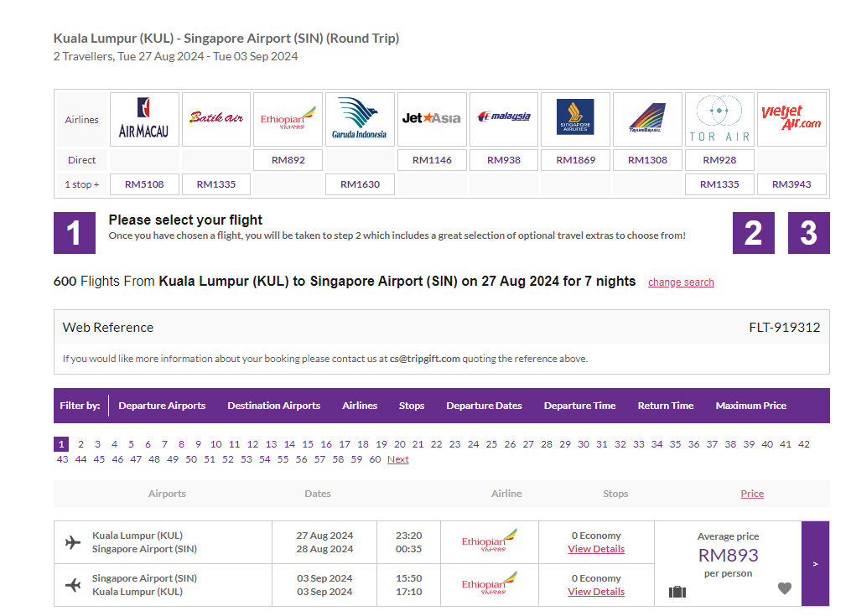Go to step 3 box
The height and width of the screenshot is (616, 851).
point(809,233)
